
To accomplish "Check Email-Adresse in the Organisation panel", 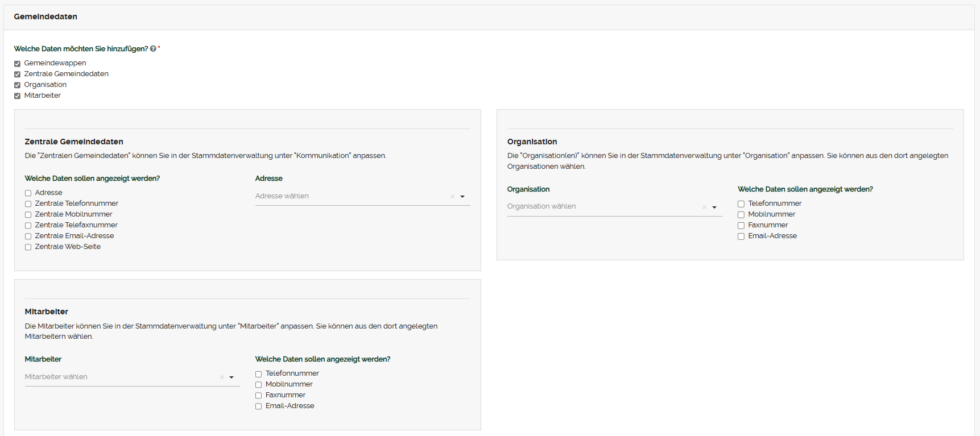I will 741,236.
